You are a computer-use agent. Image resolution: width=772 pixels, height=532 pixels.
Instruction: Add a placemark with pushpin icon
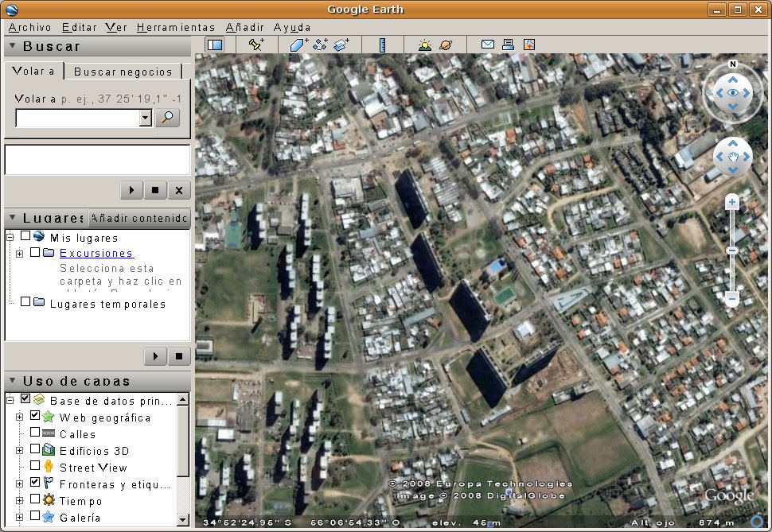[256, 45]
